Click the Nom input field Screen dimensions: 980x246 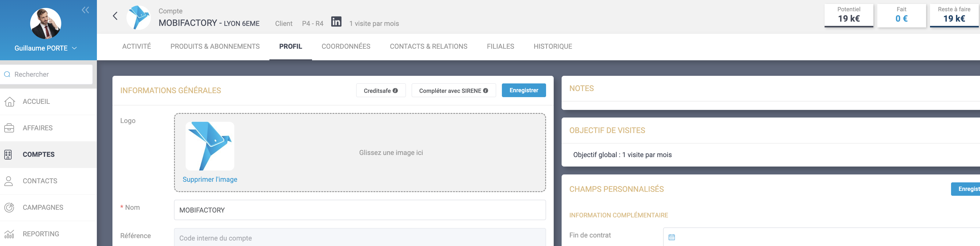pos(360,210)
